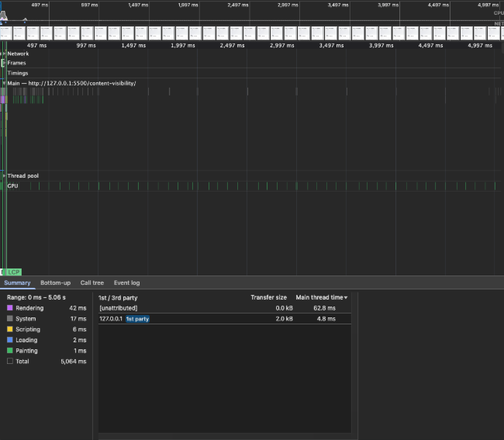Click the 2,497 ms mark on timeline ruler

[x=232, y=45]
